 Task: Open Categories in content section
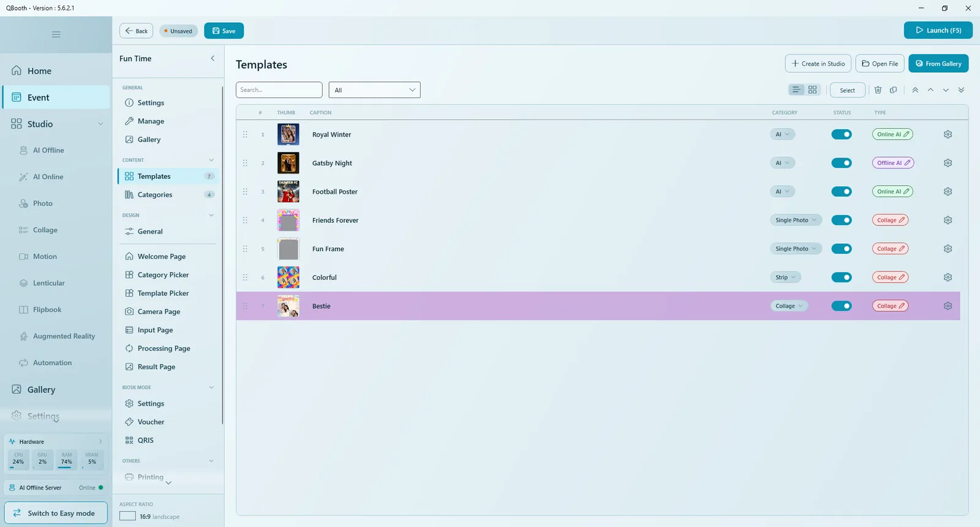pos(168,195)
